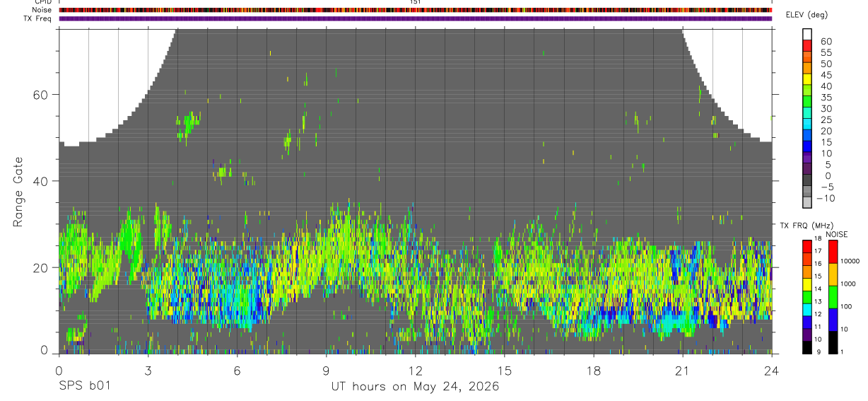Click elevation legend value -10
The height and width of the screenshot is (401, 868).
826,199
